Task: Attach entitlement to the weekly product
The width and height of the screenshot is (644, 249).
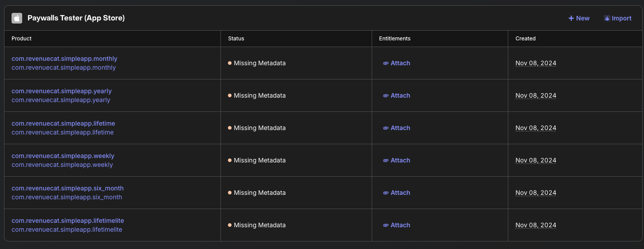Action: point(397,160)
